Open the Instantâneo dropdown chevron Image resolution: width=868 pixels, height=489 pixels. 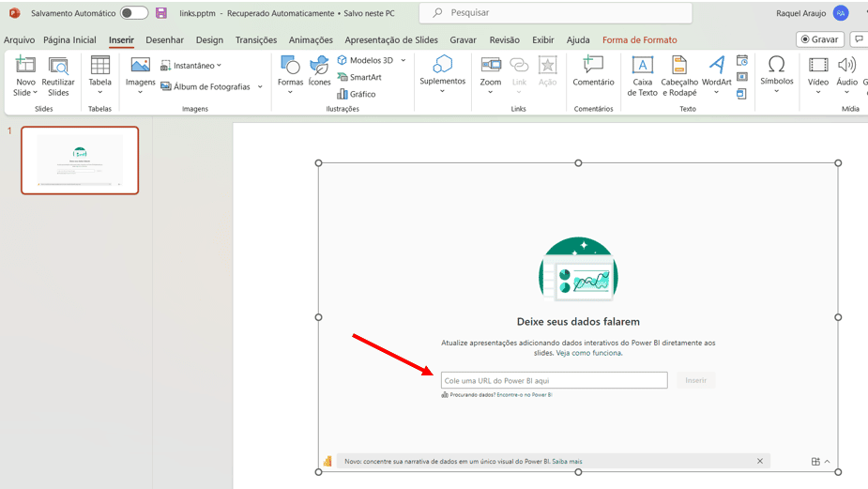click(220, 66)
